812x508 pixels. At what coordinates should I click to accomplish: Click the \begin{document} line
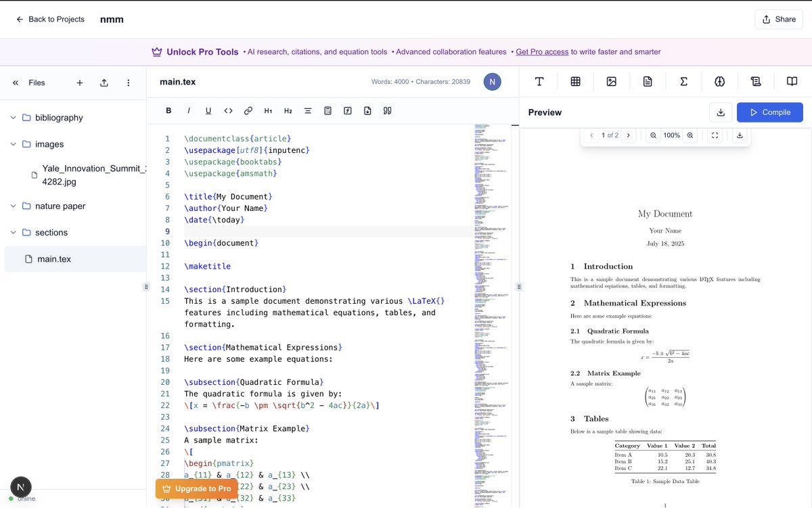(x=221, y=243)
